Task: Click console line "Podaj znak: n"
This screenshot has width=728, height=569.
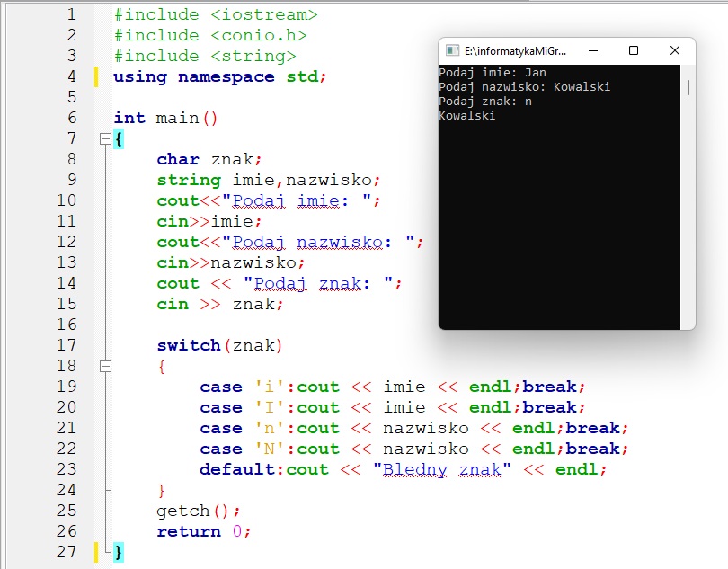Action: [485, 102]
